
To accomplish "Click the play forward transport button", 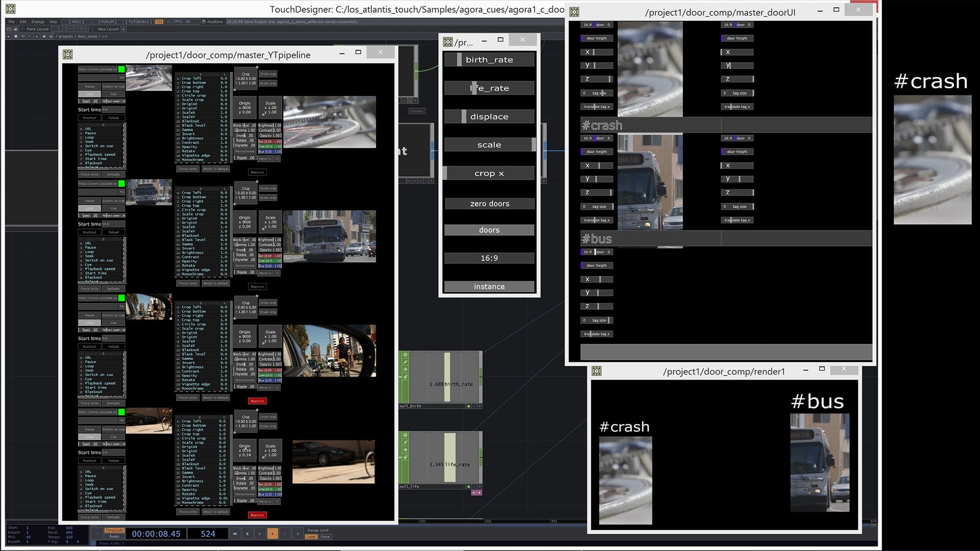I will click(273, 534).
